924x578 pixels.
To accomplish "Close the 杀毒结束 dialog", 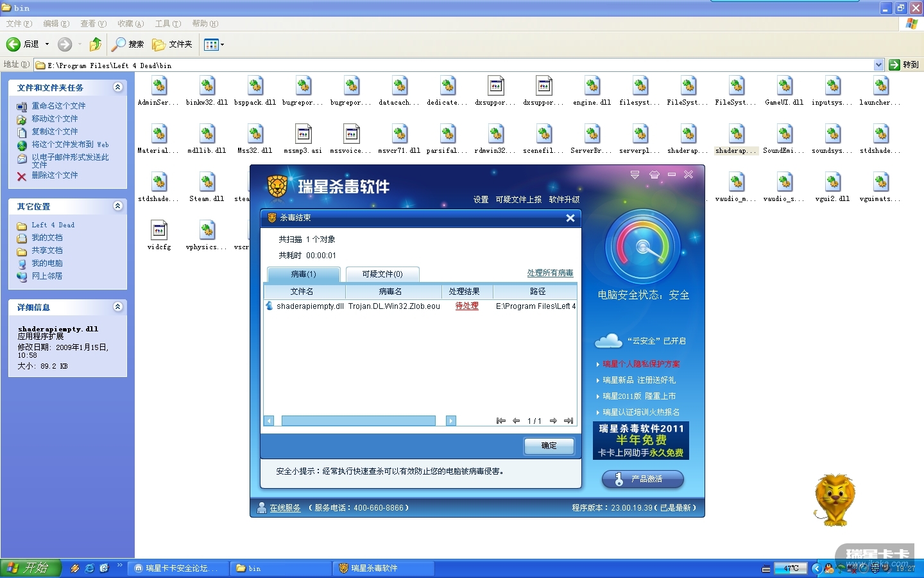I will tap(570, 218).
